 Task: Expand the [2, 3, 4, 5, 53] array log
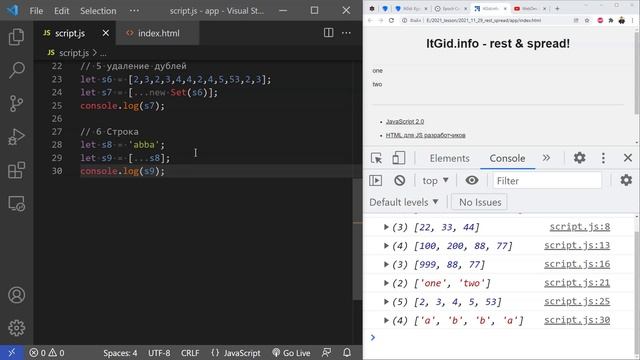tap(386, 302)
